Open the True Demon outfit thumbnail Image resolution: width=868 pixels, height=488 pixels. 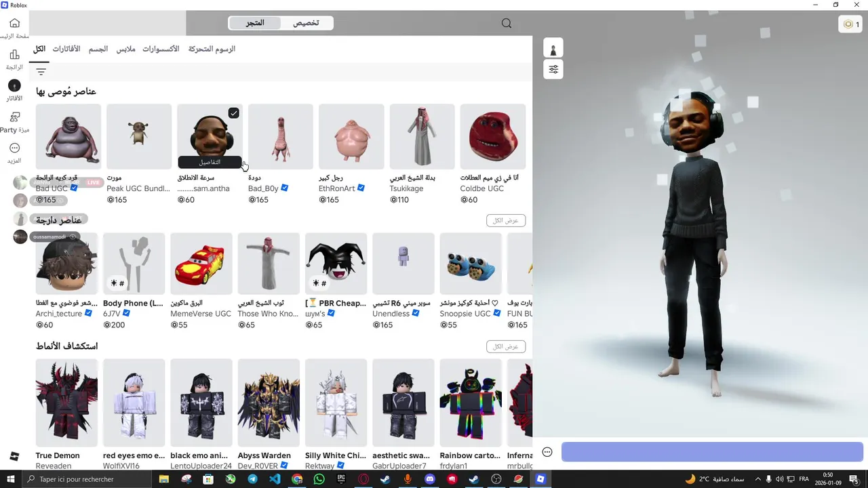tap(66, 403)
